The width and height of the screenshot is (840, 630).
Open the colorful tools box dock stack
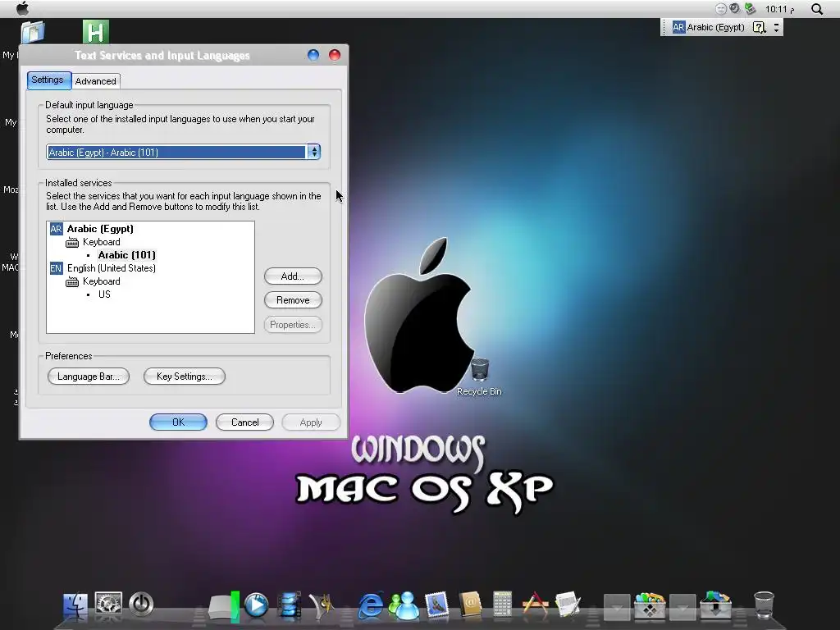(x=650, y=605)
